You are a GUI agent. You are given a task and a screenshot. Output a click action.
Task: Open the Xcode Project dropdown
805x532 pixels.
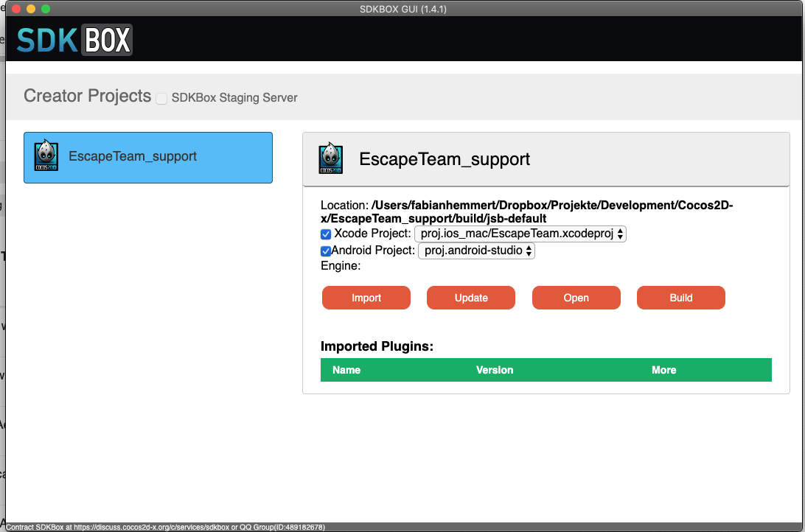pyautogui.click(x=520, y=234)
